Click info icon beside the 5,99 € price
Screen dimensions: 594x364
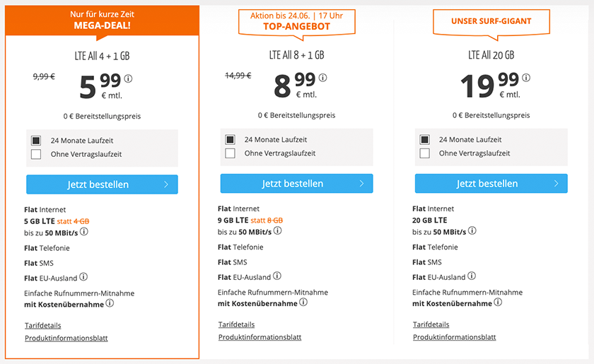click(x=128, y=78)
